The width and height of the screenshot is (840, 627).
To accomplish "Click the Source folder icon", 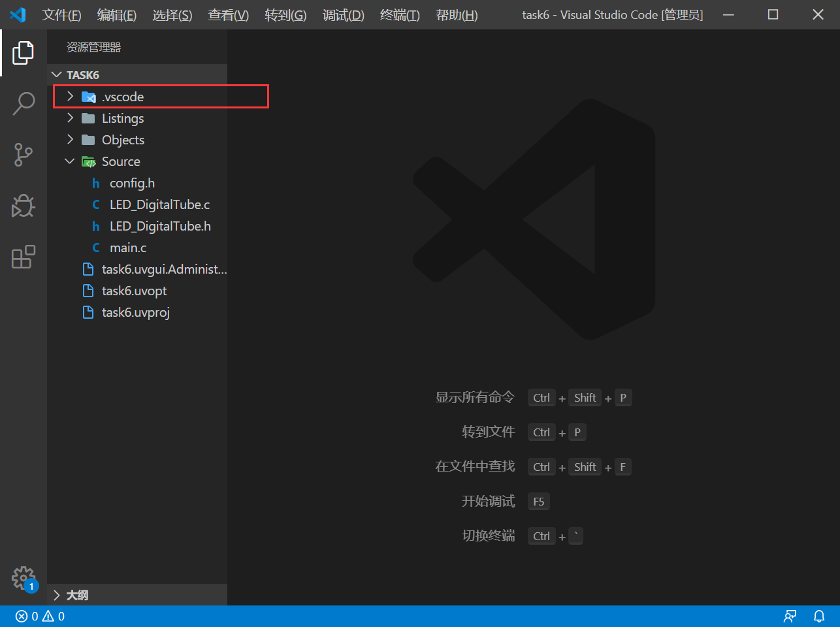I will (x=89, y=161).
